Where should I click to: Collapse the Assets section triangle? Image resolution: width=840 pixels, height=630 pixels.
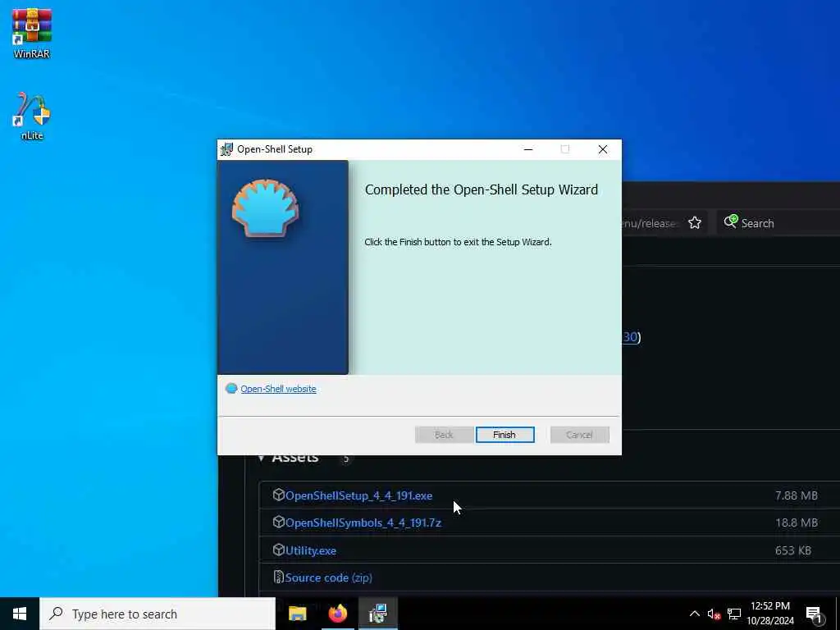click(x=261, y=458)
